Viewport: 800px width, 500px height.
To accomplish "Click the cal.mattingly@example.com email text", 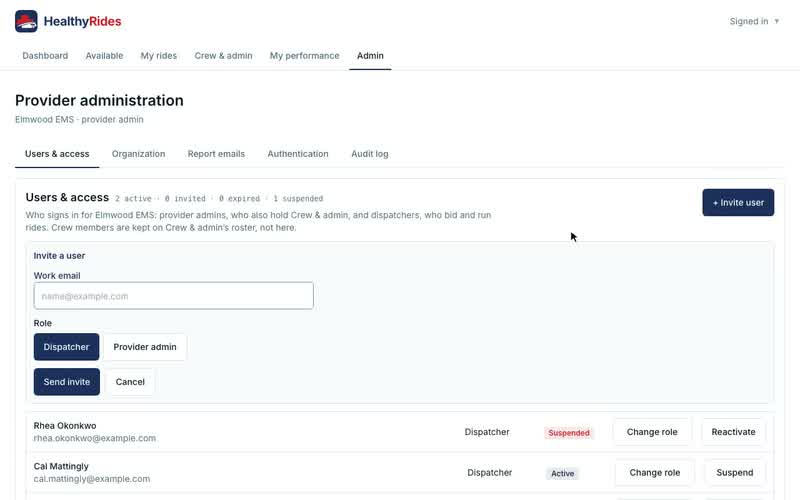I will point(92,479).
